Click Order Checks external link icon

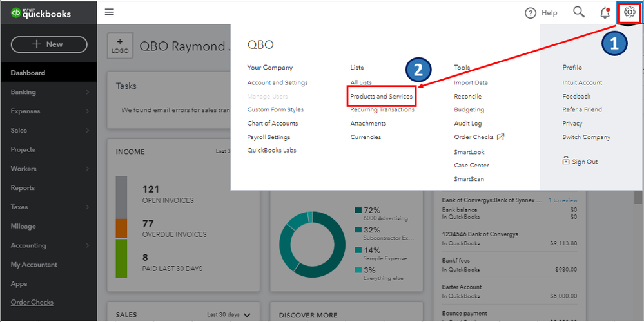tap(500, 137)
